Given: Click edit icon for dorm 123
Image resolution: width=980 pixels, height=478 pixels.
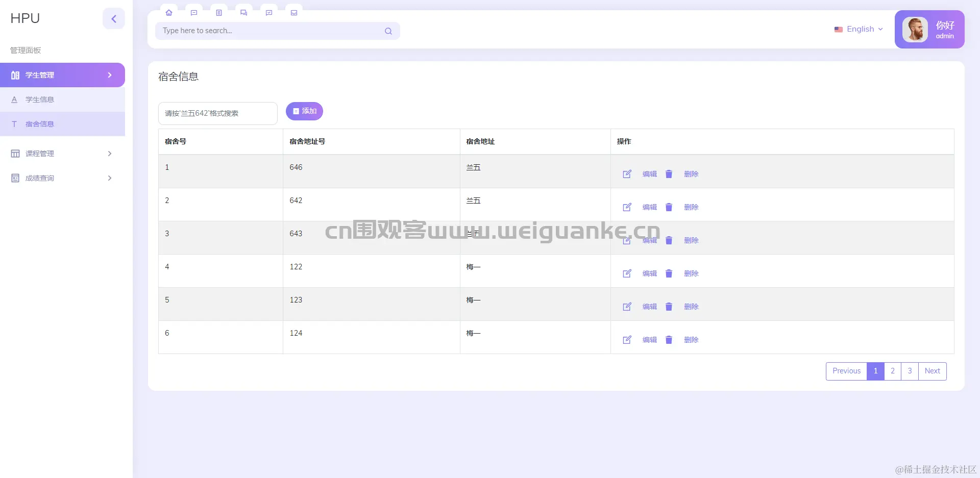Looking at the screenshot, I should 627,307.
